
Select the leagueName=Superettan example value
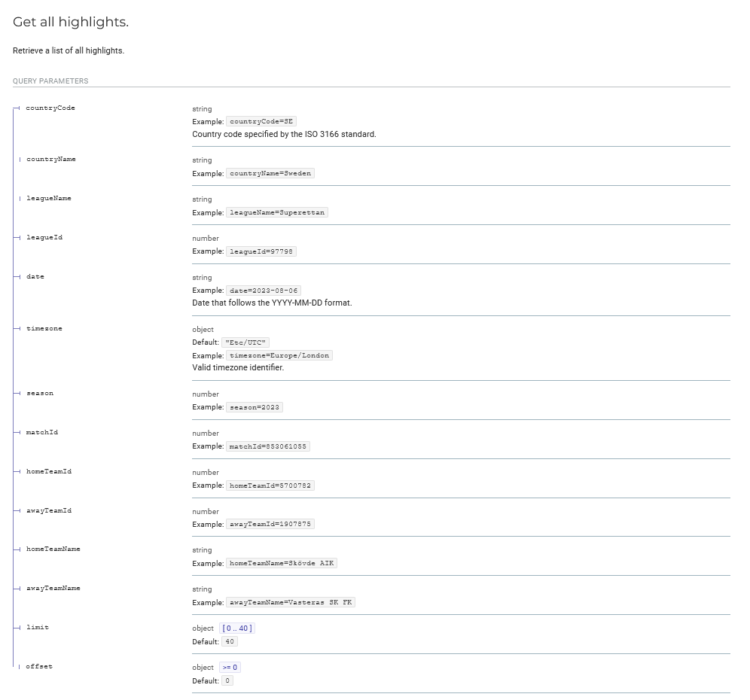click(x=277, y=213)
